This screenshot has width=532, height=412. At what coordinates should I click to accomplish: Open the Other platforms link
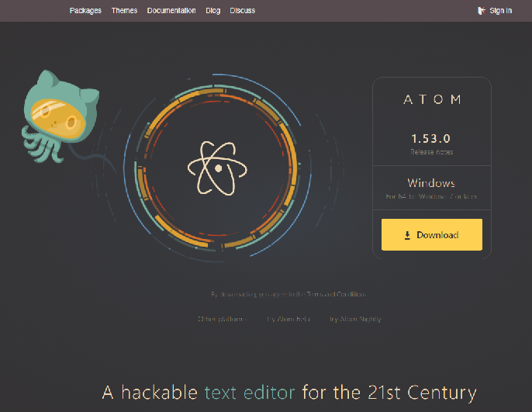[x=223, y=319]
